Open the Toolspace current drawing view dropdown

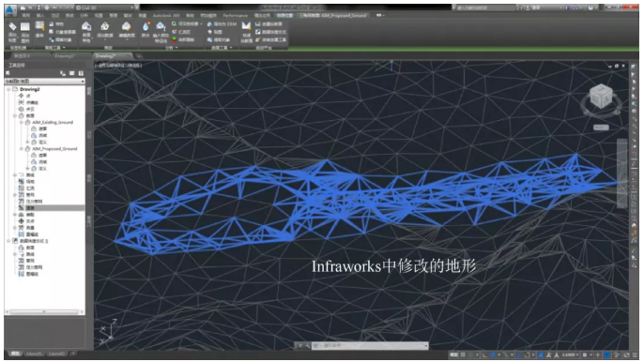(45, 82)
